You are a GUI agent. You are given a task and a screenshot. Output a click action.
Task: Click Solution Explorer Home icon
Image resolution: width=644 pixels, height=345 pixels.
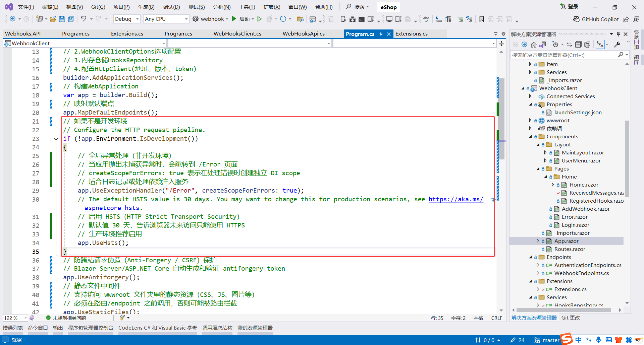(x=533, y=45)
